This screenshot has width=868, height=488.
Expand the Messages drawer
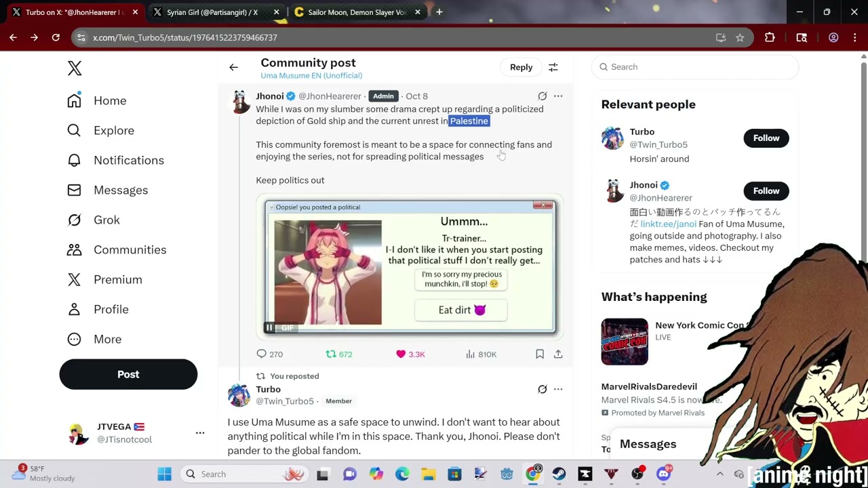coord(648,444)
